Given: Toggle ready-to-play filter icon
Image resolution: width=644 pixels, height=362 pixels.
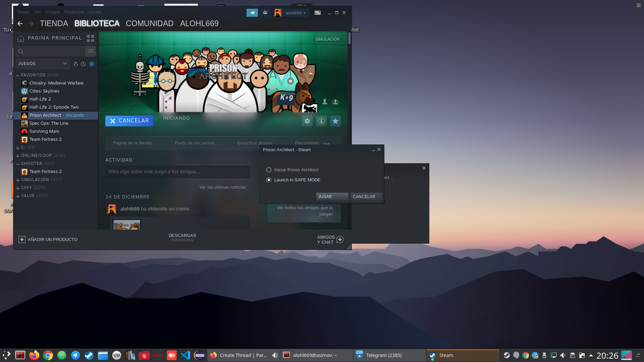Looking at the screenshot, I should point(92,64).
